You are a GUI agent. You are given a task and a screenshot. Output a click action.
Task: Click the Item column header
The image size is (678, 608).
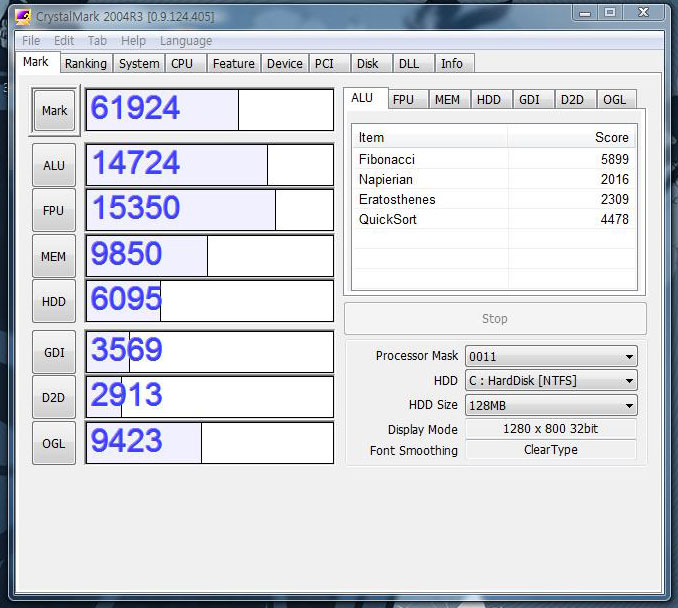[x=430, y=138]
